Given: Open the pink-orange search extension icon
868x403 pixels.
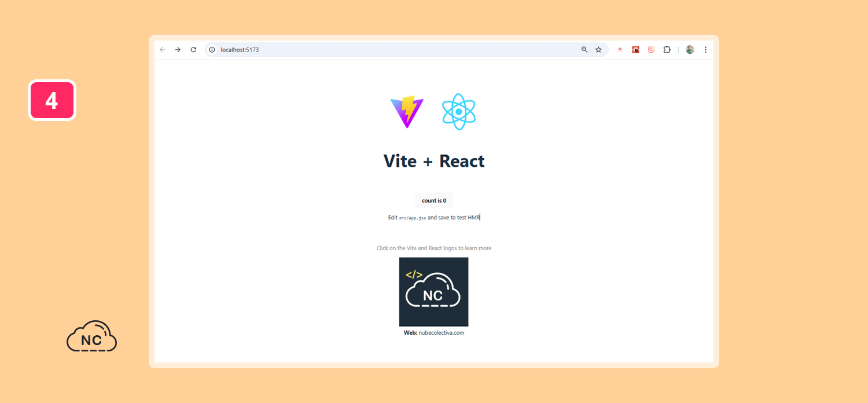Looking at the screenshot, I should click(x=651, y=50).
